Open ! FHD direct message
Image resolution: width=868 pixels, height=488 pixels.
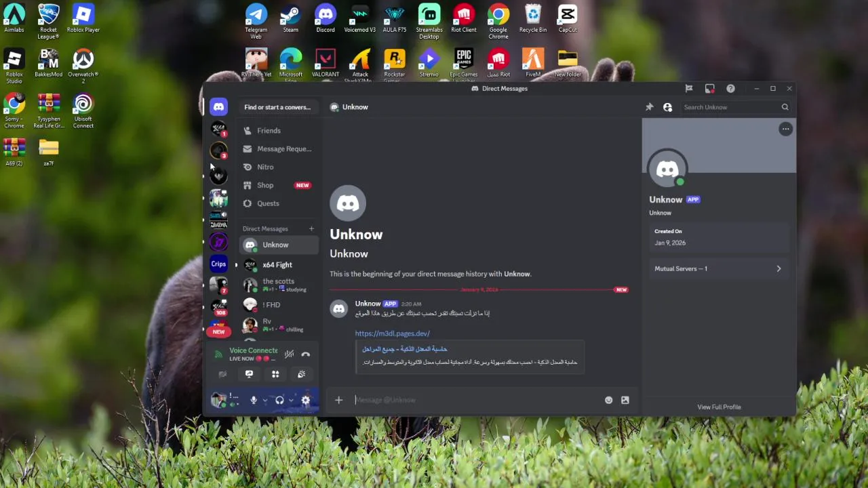pos(279,305)
